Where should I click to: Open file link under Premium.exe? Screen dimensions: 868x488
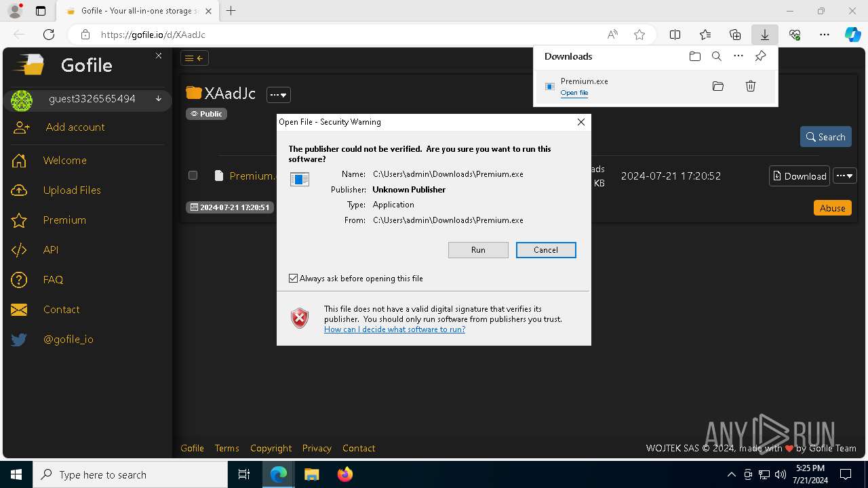point(574,93)
